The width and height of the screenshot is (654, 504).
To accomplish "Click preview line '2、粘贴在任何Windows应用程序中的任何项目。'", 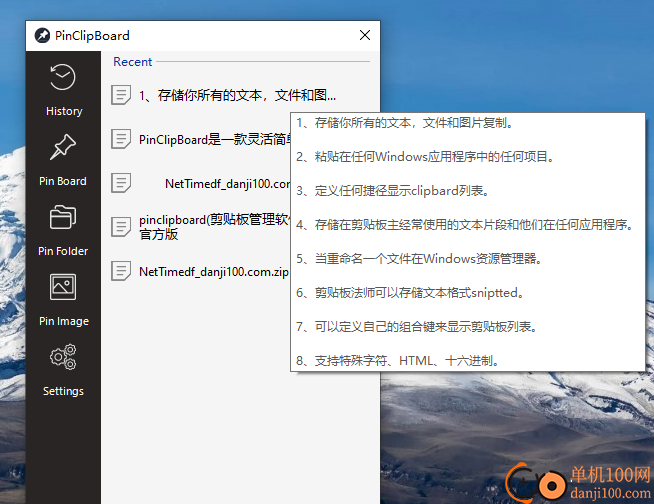I will tap(425, 157).
